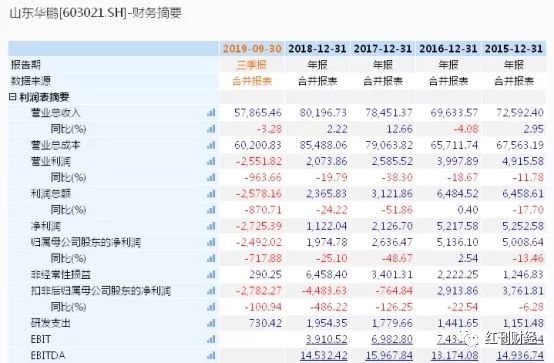Open chart icon for 非经常性损益 row
554x363 pixels.
pos(211,275)
